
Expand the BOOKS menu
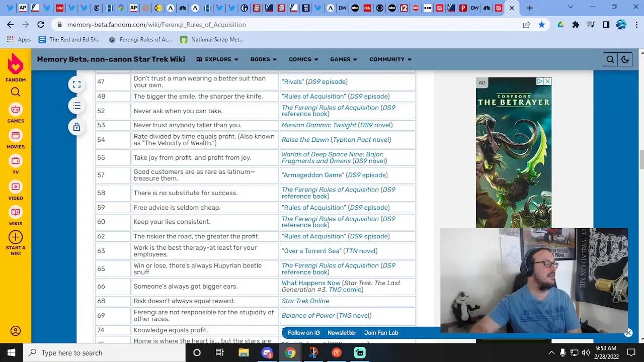[x=264, y=59]
